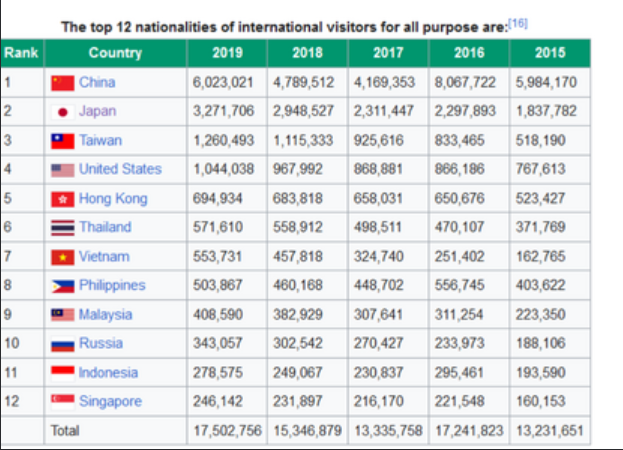Click the Russia flag icon
623x450 pixels.
coord(64,343)
